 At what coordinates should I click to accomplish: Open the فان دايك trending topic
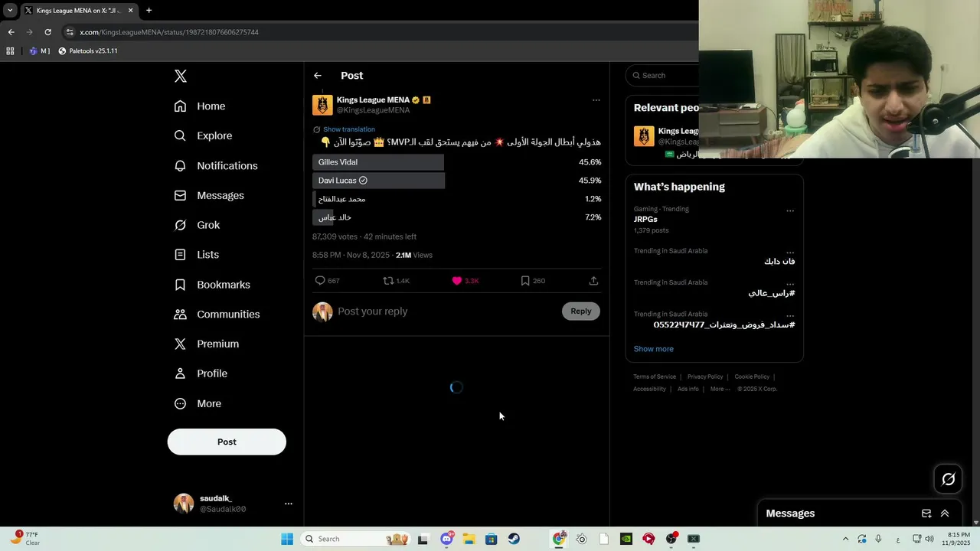pos(779,262)
